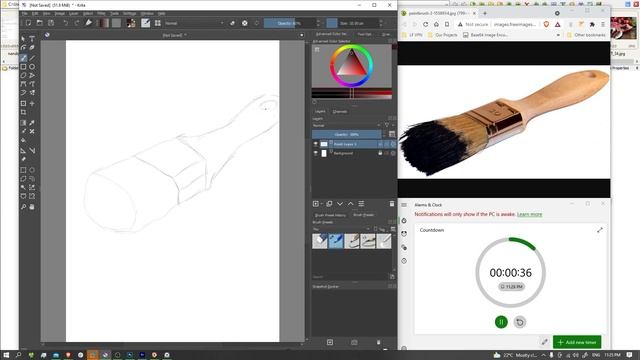The height and width of the screenshot is (360, 640).
Task: Switch to Brush Preset History tab
Action: 330,215
